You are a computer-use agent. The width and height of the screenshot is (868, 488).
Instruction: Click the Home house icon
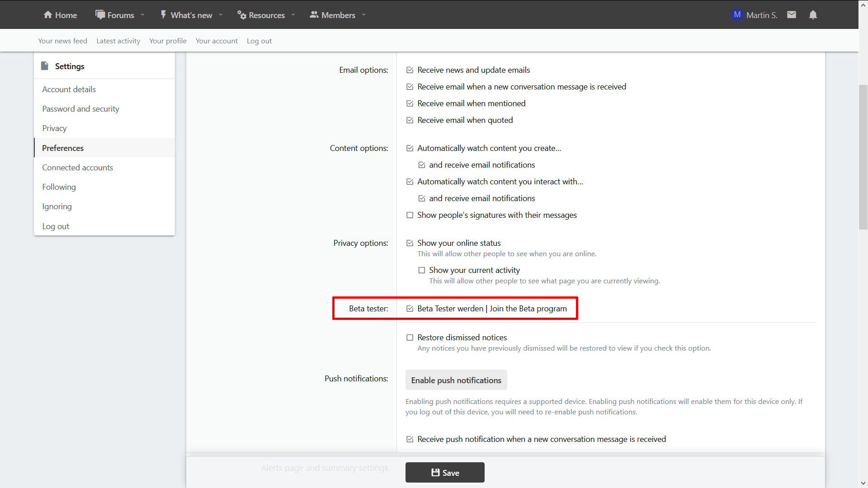[48, 15]
